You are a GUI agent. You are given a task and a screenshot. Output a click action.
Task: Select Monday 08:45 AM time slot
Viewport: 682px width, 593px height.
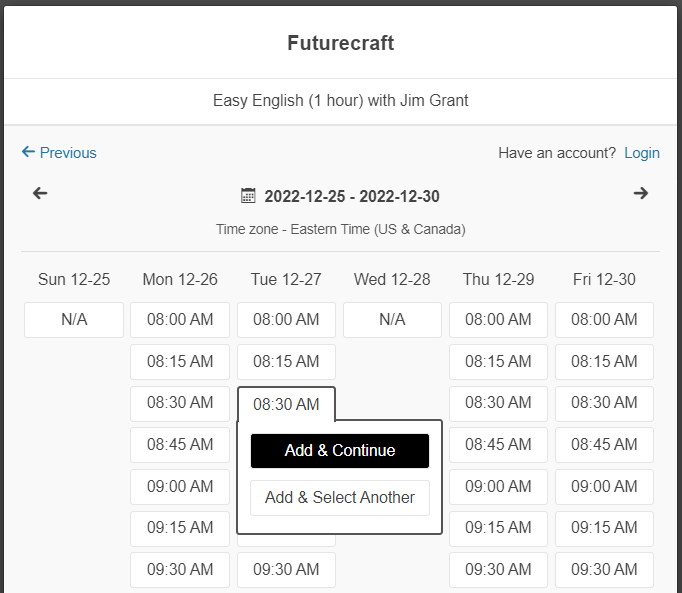[180, 445]
